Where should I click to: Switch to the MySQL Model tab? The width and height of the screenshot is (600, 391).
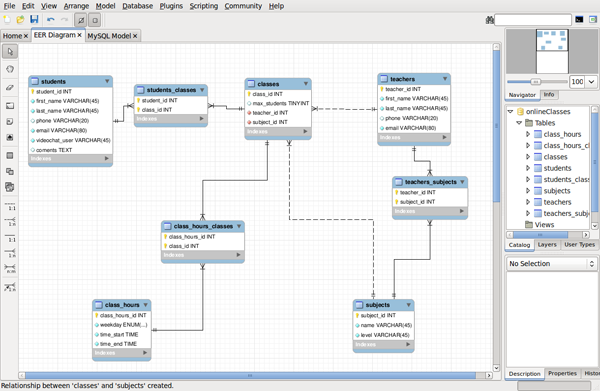pyautogui.click(x=112, y=36)
